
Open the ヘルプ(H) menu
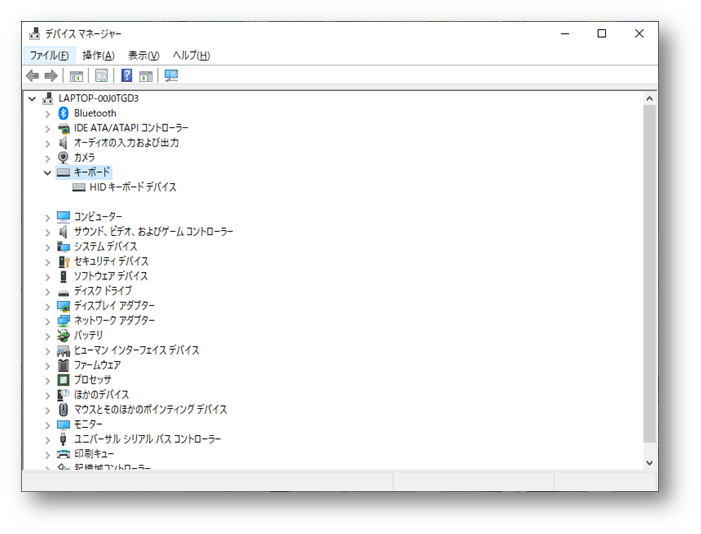pos(191,55)
